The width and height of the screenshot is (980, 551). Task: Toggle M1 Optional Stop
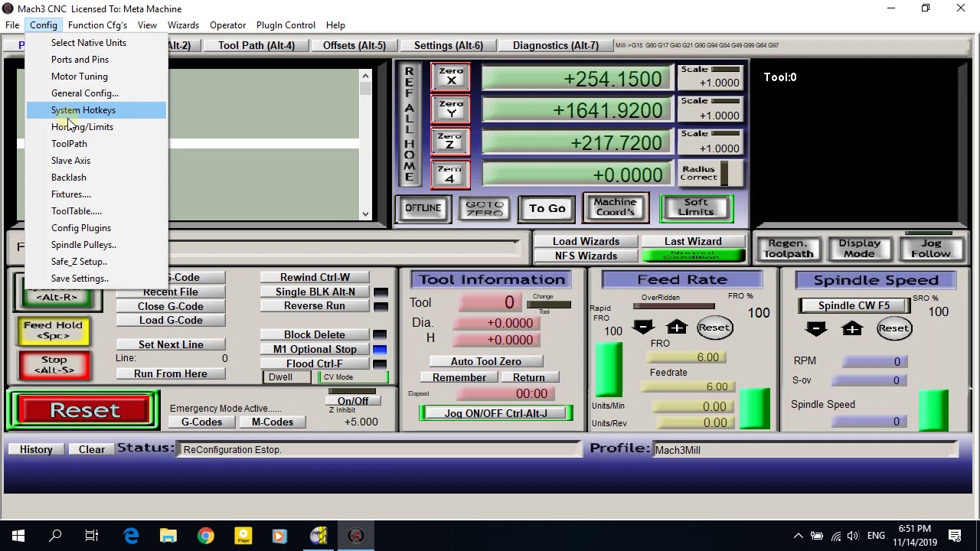[315, 349]
